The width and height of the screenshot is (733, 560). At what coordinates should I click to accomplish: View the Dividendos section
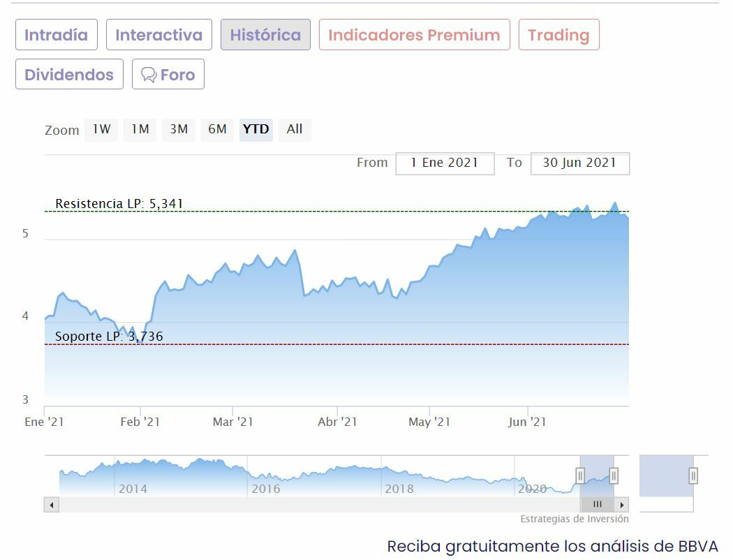click(69, 75)
